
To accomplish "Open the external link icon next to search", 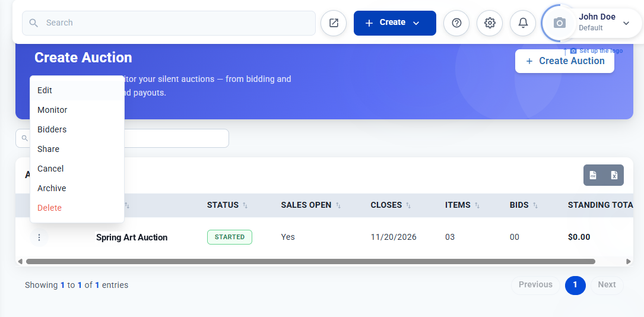I will pyautogui.click(x=334, y=23).
